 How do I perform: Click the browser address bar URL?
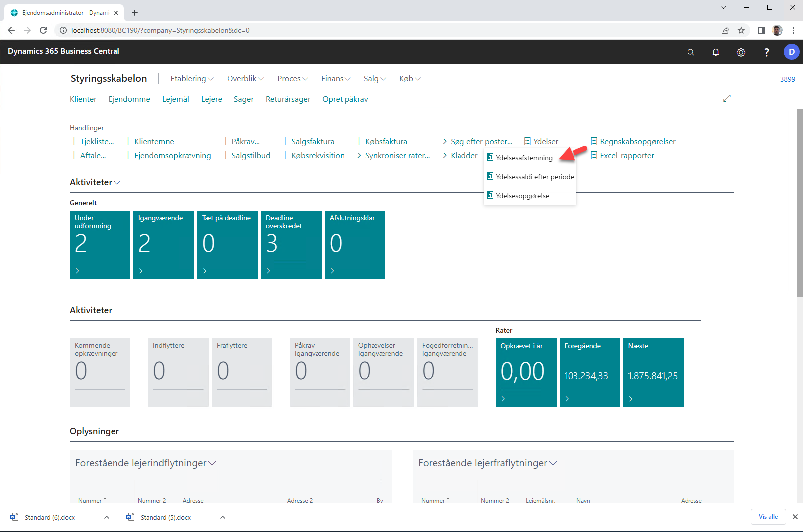[x=160, y=30]
